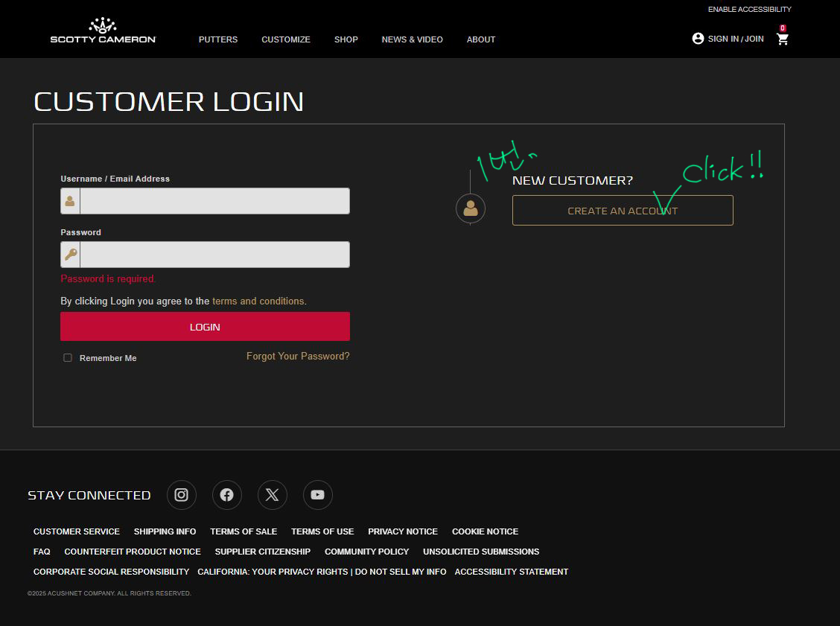Open the Facebook social icon
The image size is (840, 626).
point(227,495)
